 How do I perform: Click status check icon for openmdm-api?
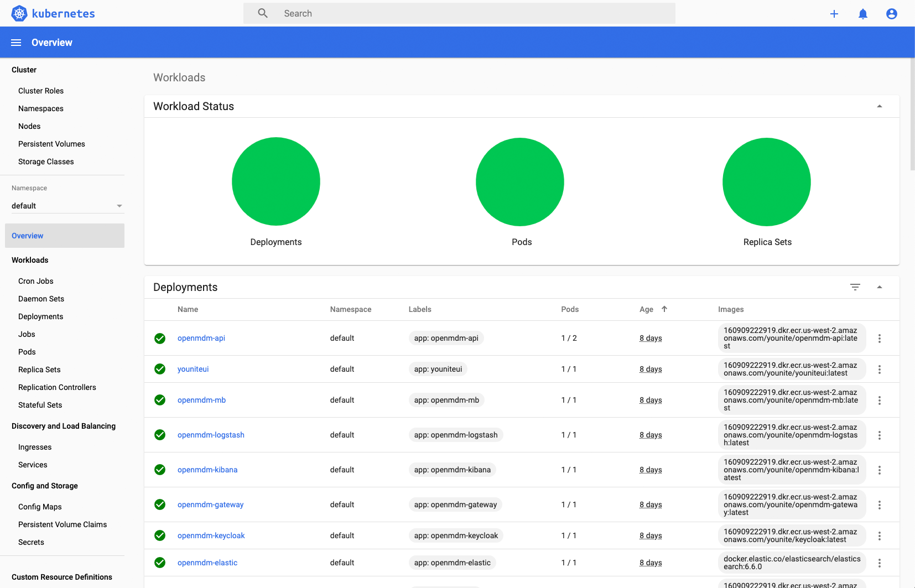point(160,338)
